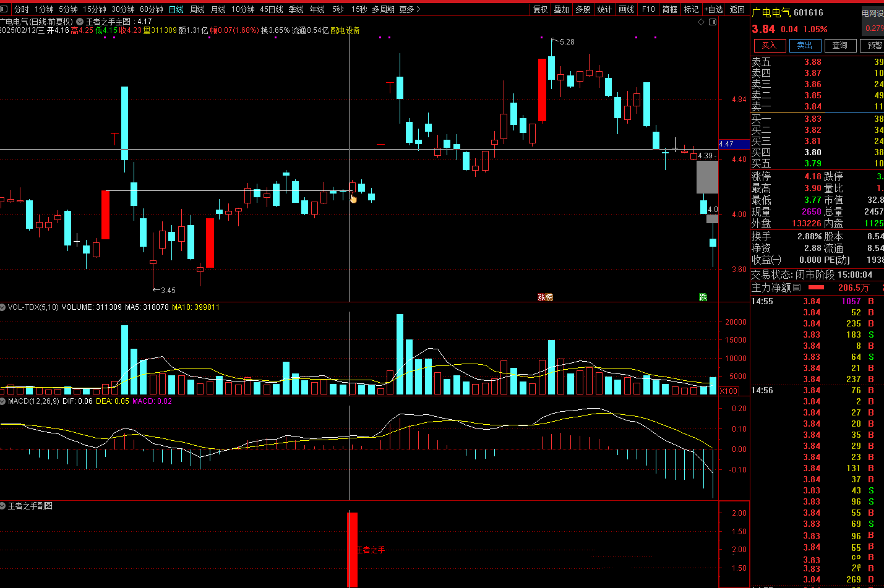Click the 配电设备 sector link

pyautogui.click(x=345, y=30)
